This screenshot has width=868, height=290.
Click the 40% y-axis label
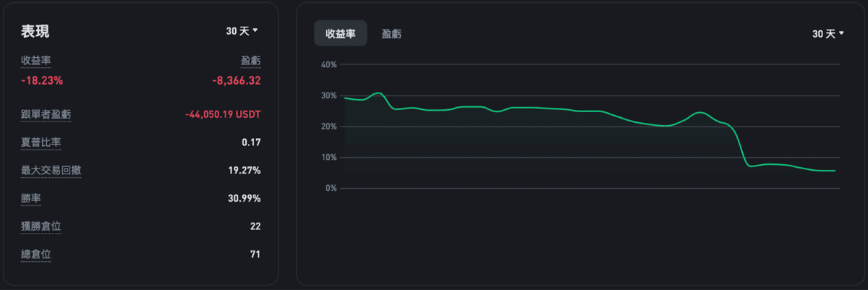click(x=328, y=65)
